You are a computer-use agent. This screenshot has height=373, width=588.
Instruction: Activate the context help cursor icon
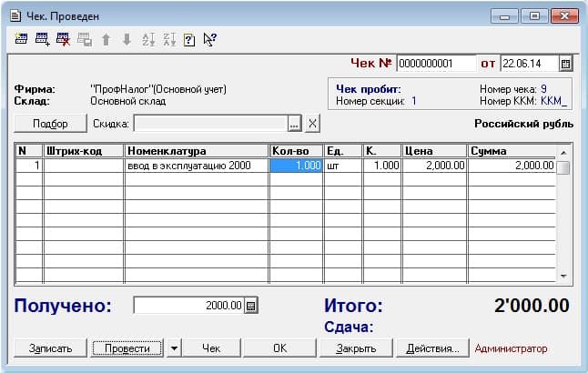coord(209,39)
